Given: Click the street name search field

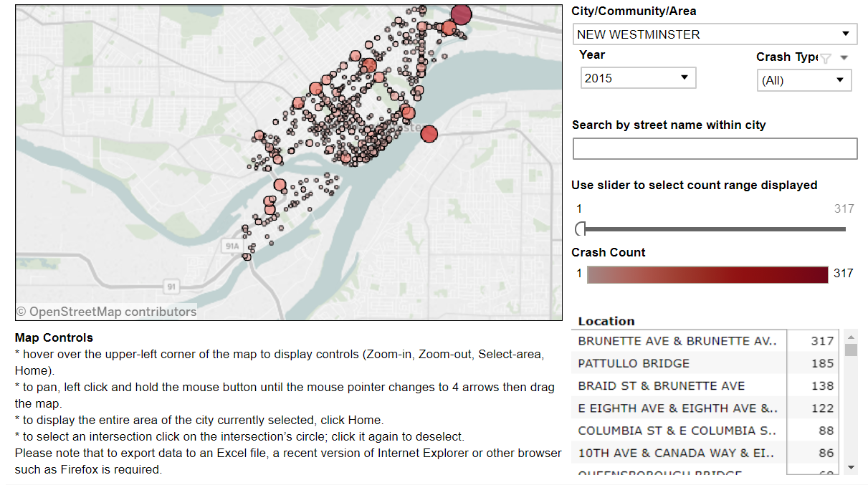Looking at the screenshot, I should (714, 148).
